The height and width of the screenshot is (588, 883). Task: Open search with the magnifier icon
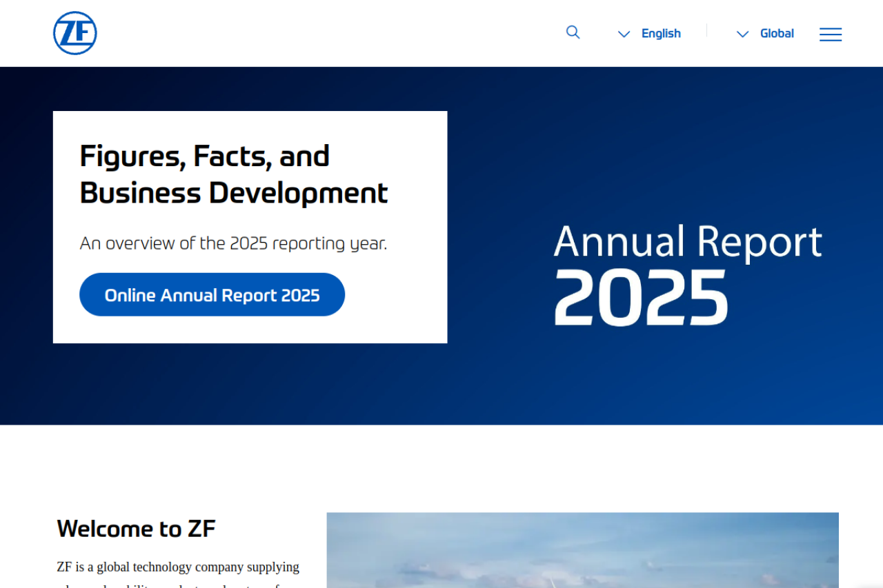coord(573,32)
